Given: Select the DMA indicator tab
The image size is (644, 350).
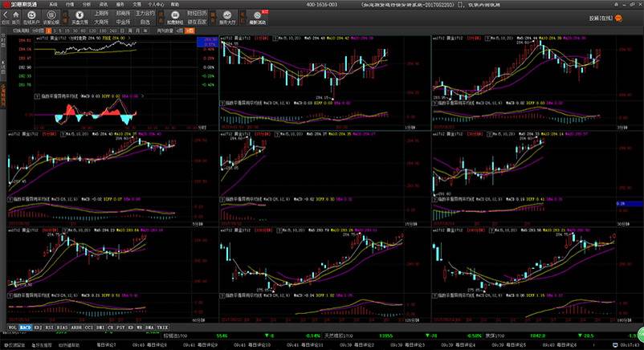Looking at the screenshot, I should click(x=149, y=328).
